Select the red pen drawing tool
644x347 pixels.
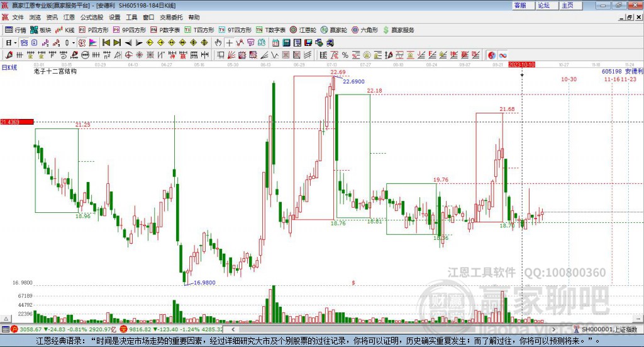pyautogui.click(x=9, y=55)
